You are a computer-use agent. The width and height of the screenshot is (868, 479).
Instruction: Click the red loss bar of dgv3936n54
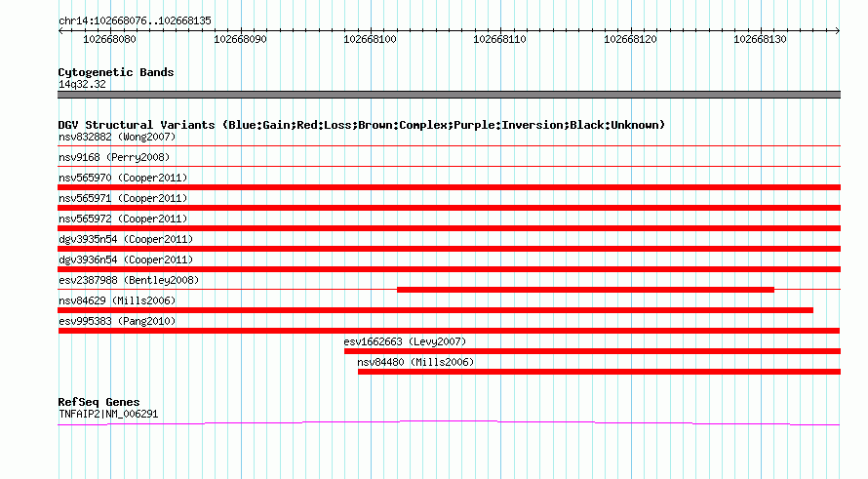[x=449, y=269]
